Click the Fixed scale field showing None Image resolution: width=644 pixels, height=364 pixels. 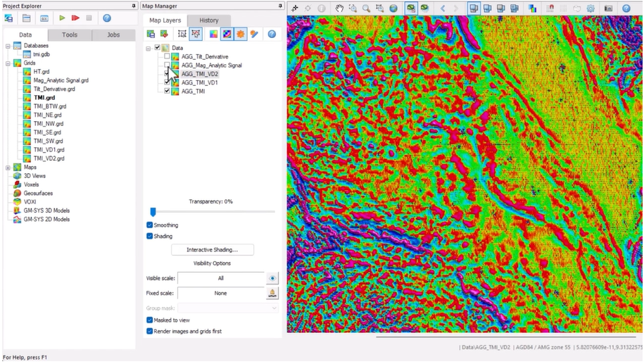point(221,293)
